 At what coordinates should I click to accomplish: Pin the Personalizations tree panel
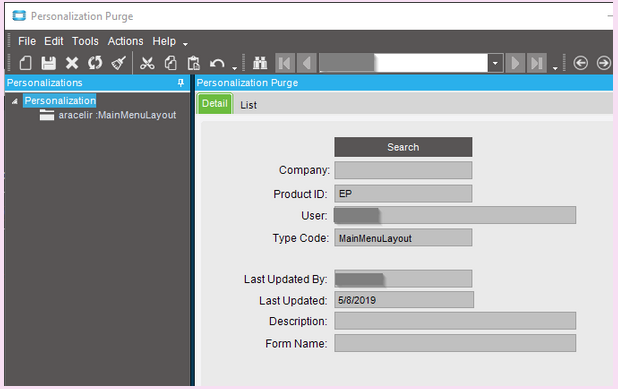coord(181,83)
